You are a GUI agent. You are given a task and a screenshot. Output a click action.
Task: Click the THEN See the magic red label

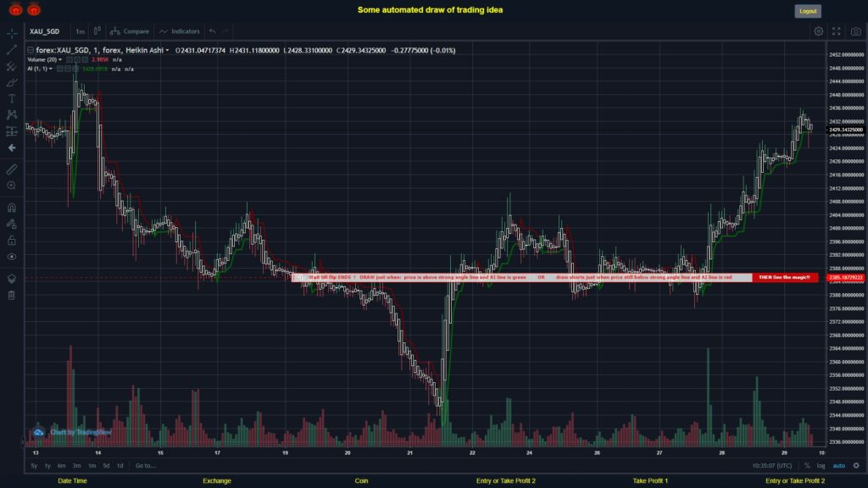[x=784, y=277]
